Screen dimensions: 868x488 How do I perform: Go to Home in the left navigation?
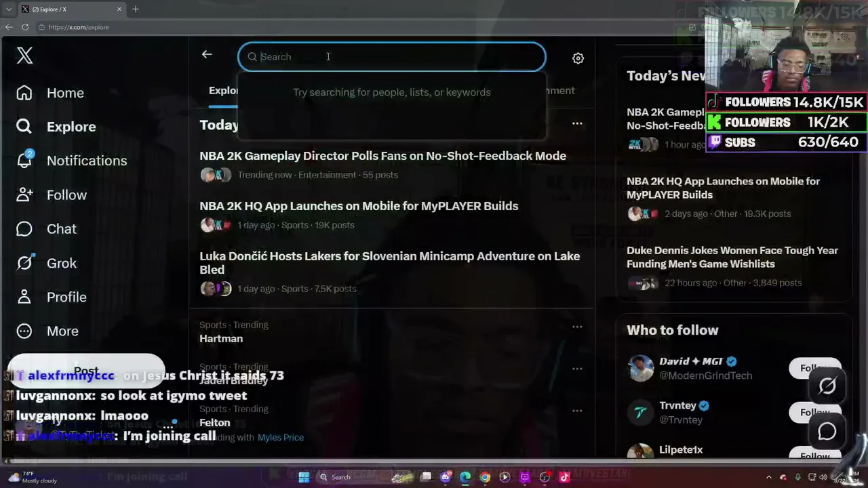[x=50, y=93]
